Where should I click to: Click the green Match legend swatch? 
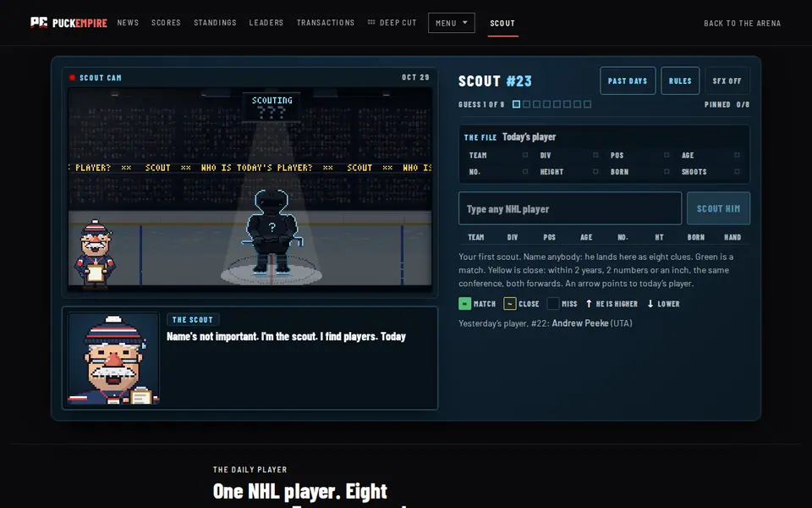coord(464,304)
